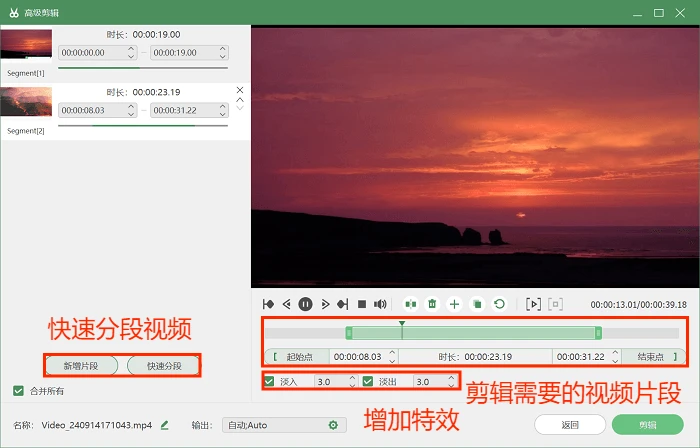Rename the file with the pencil icon

click(164, 425)
